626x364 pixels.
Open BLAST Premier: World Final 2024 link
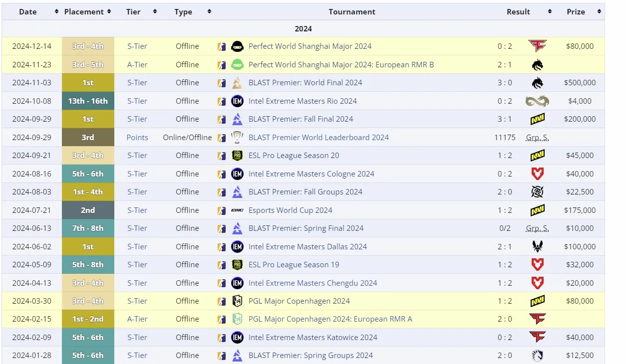tap(305, 83)
